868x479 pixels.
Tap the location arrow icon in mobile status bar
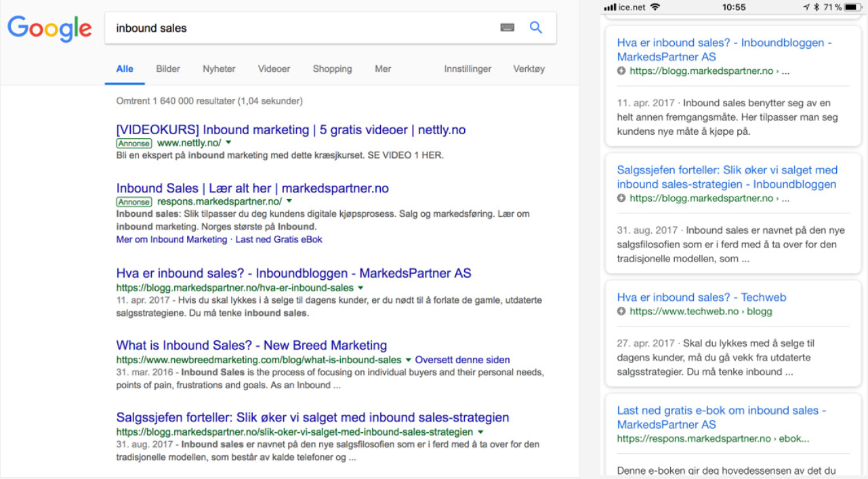(806, 7)
